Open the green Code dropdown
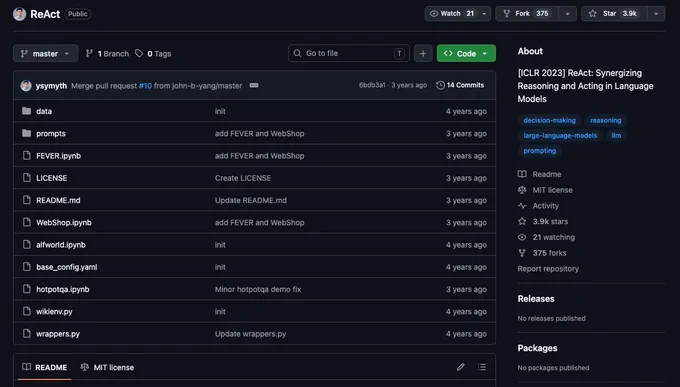680x387 pixels. point(466,53)
